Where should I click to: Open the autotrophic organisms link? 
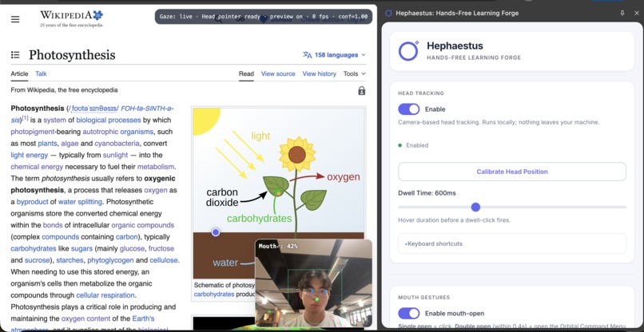pos(118,132)
